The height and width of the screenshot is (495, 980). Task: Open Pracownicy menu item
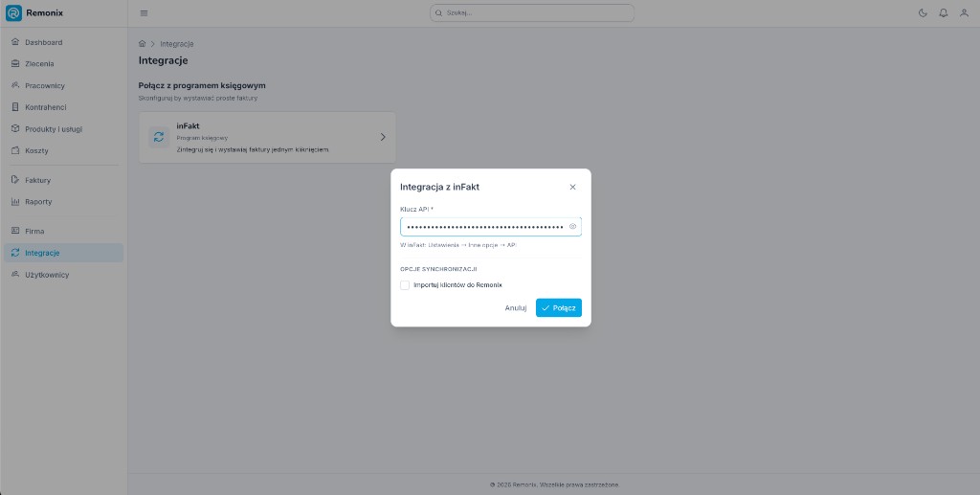[x=64, y=85]
